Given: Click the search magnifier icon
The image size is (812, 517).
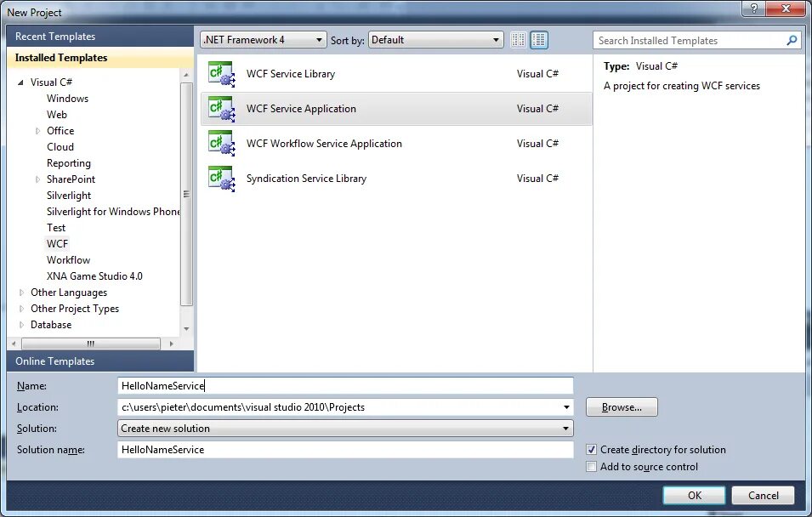Looking at the screenshot, I should 792,41.
